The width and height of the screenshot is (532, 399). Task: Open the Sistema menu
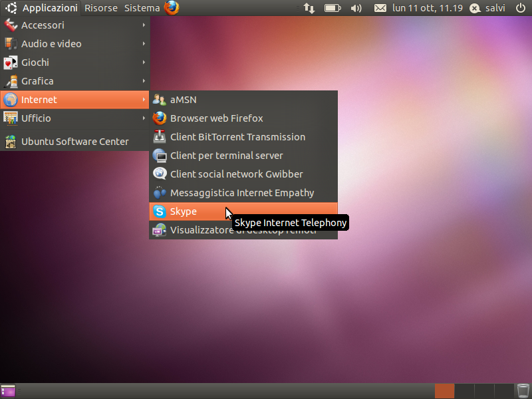tap(142, 8)
